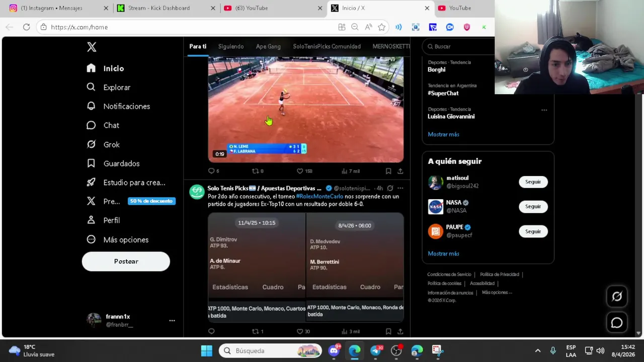The width and height of the screenshot is (644, 362).
Task: Open Windows Start menu
Action: click(206, 350)
